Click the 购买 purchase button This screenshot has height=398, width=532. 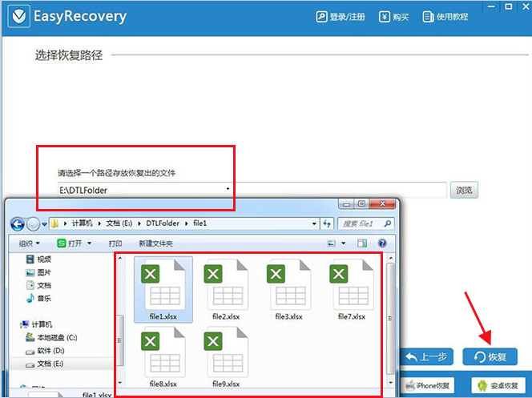[x=395, y=17]
